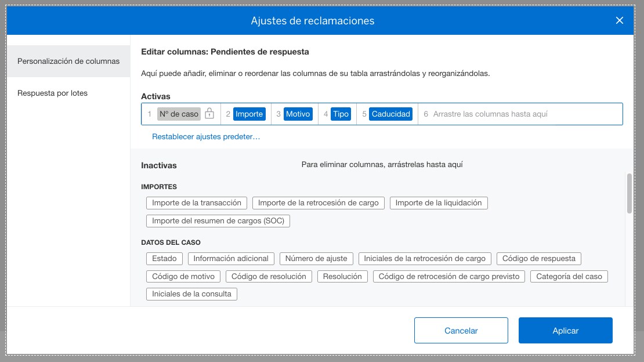Select the active Tipo column chip

pyautogui.click(x=341, y=114)
